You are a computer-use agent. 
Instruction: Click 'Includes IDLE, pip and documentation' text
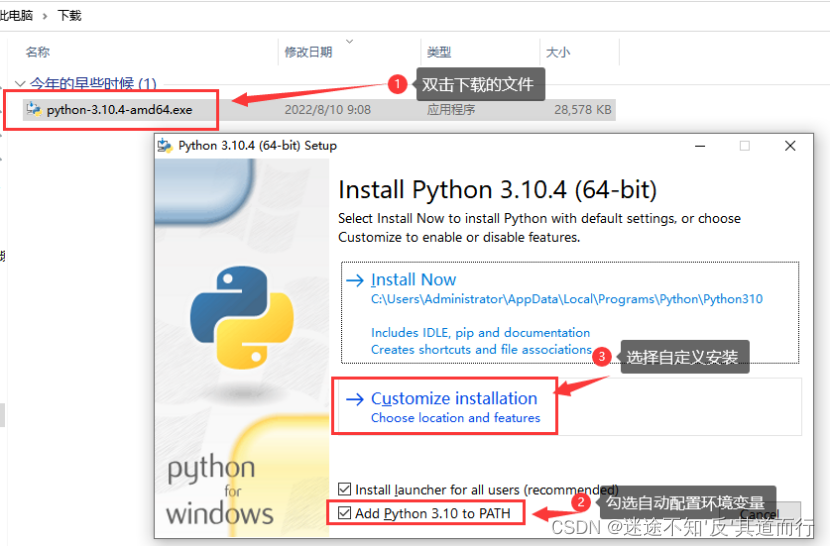481,333
